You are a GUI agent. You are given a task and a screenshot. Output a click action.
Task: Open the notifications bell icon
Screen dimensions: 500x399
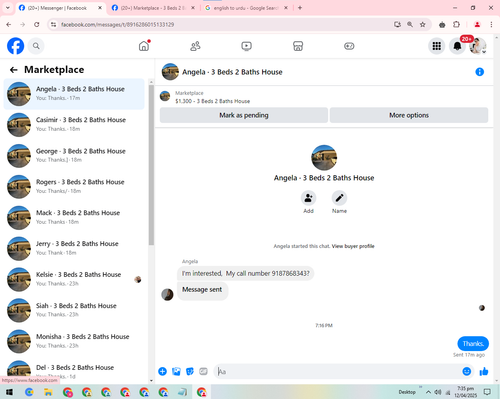pyautogui.click(x=457, y=46)
